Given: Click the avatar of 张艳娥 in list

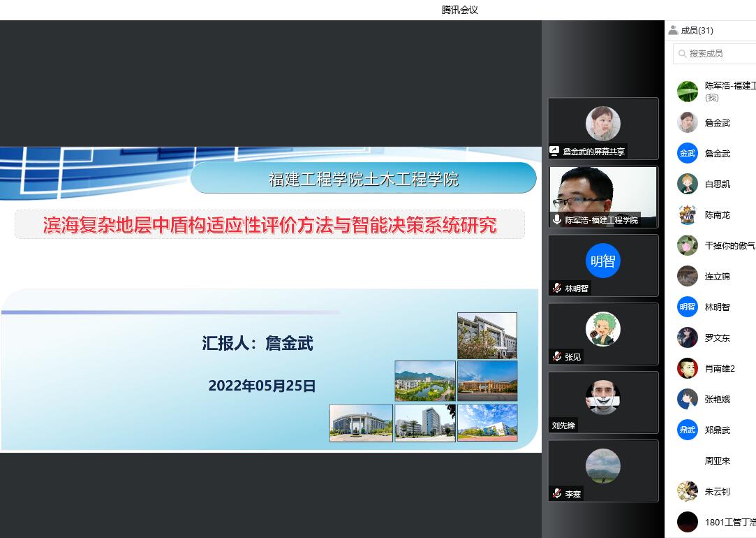Looking at the screenshot, I should (687, 399).
